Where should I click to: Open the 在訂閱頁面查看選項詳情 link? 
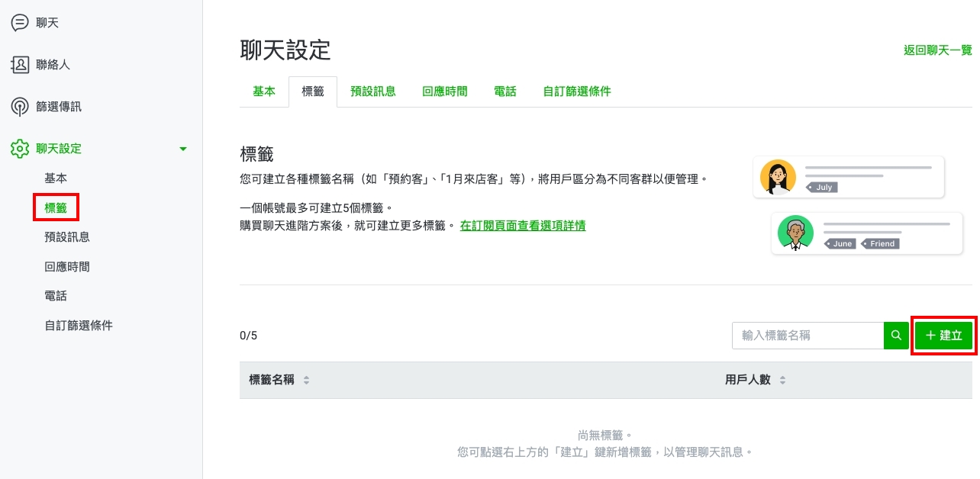(x=523, y=226)
